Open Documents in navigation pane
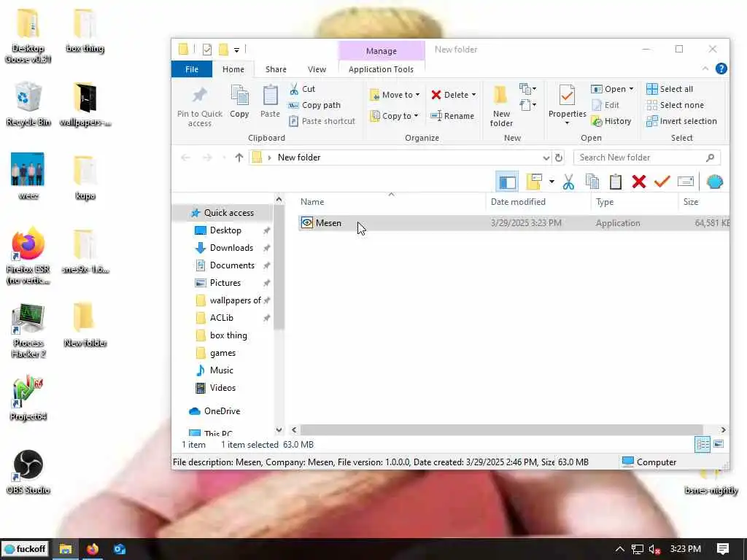The height and width of the screenshot is (560, 747). coord(231,265)
